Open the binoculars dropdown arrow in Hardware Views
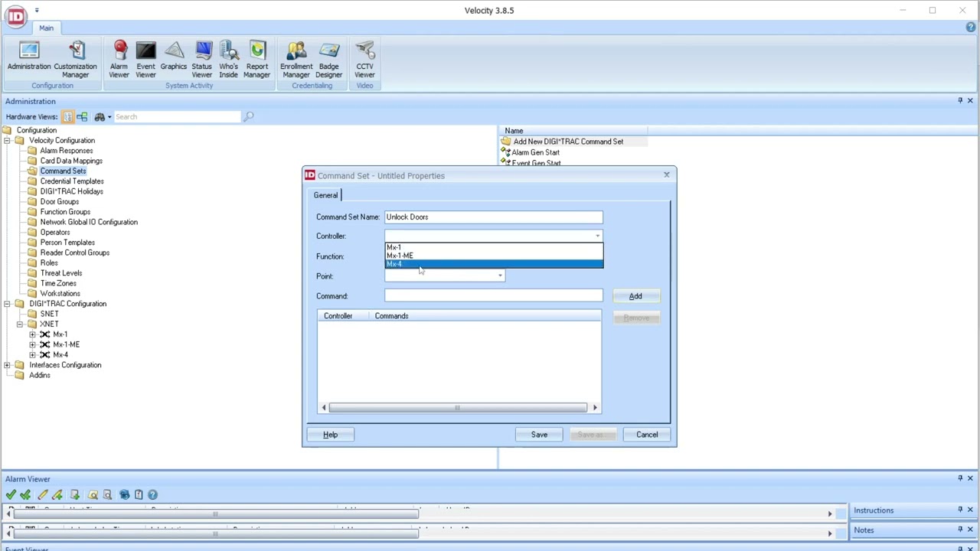Screen dimensions: 980x551 click(x=109, y=117)
